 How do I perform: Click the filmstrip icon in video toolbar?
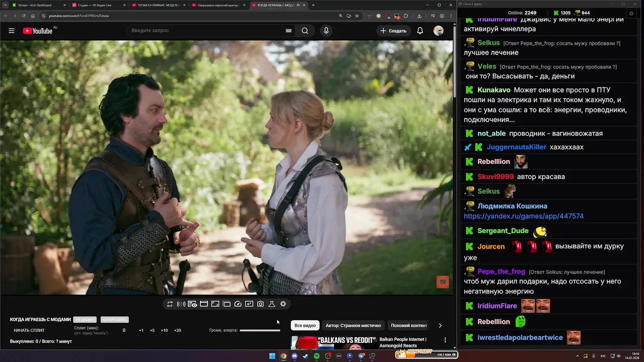[x=226, y=304]
